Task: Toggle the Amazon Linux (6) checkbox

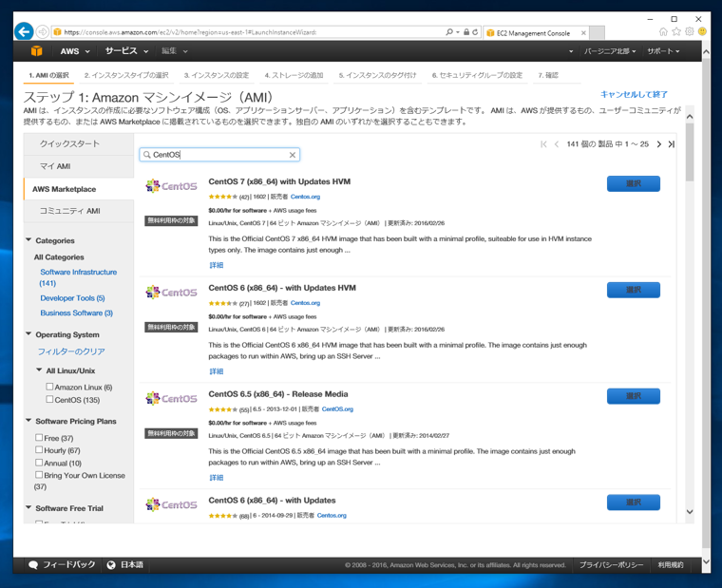Action: click(x=49, y=387)
